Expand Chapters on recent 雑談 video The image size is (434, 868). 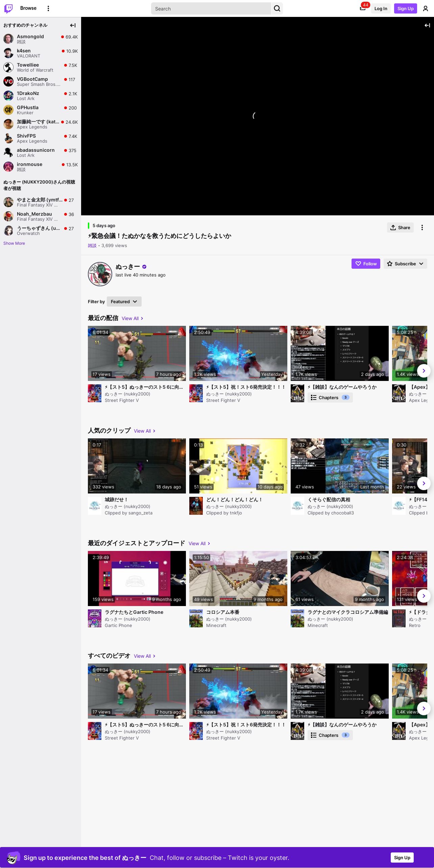click(x=330, y=397)
